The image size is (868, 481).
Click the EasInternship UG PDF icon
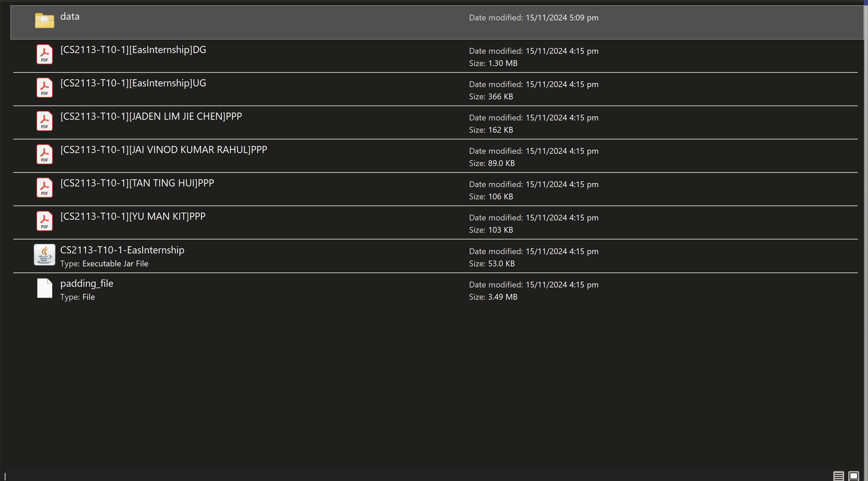tap(45, 88)
